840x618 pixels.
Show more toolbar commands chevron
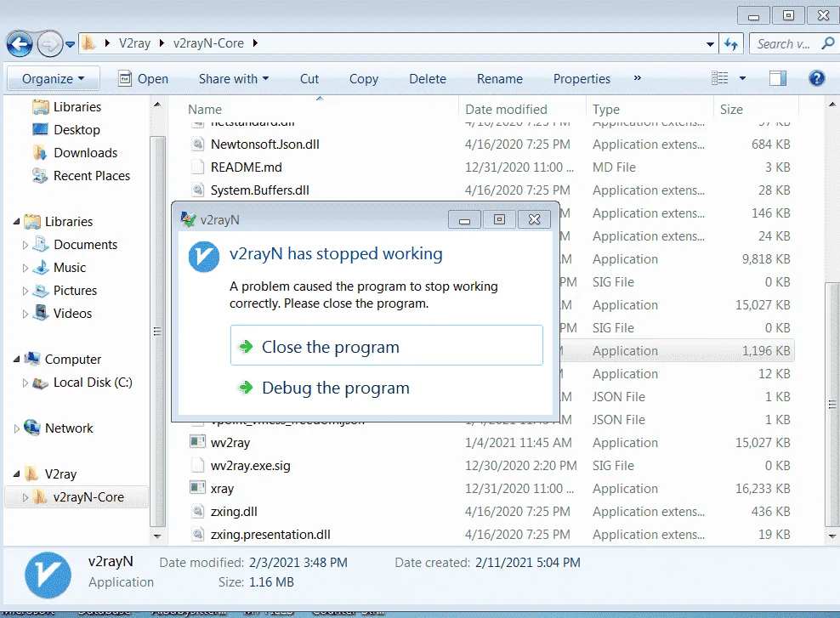coord(638,78)
